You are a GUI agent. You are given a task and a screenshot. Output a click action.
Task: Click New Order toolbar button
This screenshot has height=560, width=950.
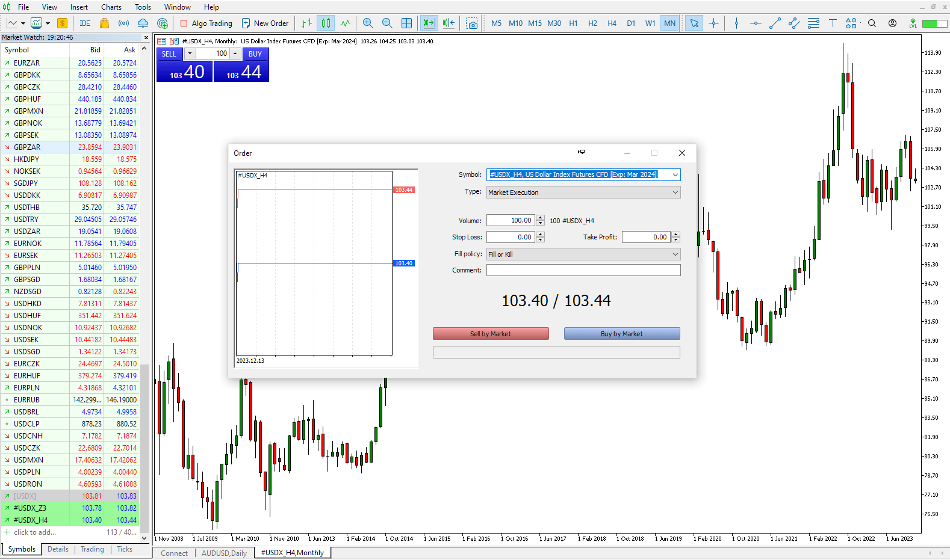tap(265, 23)
